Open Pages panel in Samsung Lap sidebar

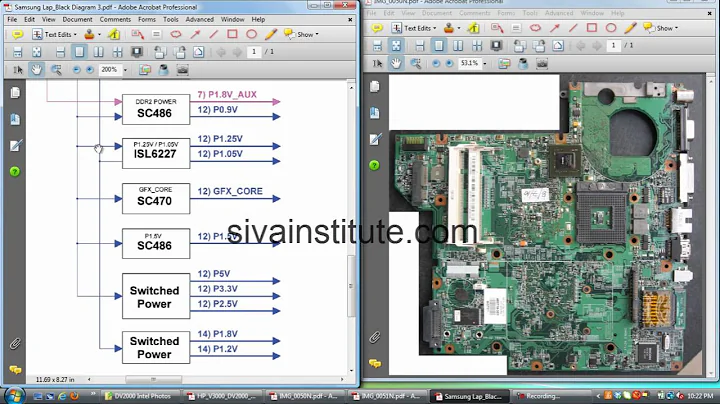click(x=15, y=93)
